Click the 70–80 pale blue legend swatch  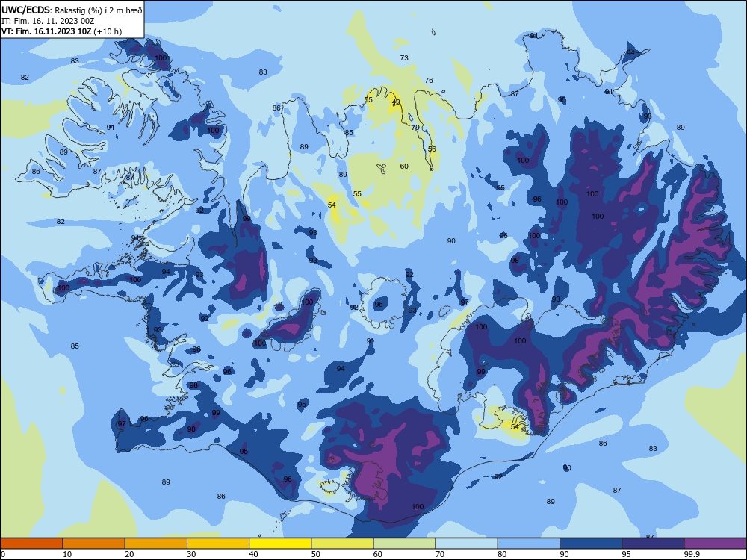pyautogui.click(x=466, y=544)
